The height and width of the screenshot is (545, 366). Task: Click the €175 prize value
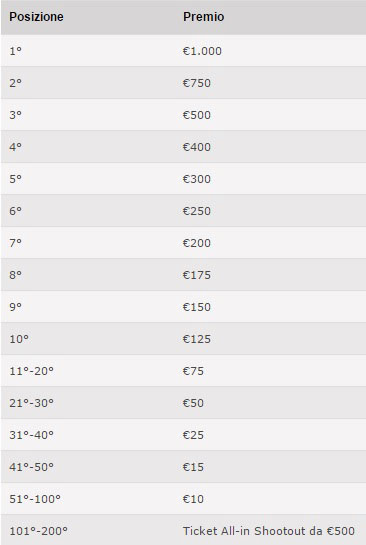click(197, 275)
